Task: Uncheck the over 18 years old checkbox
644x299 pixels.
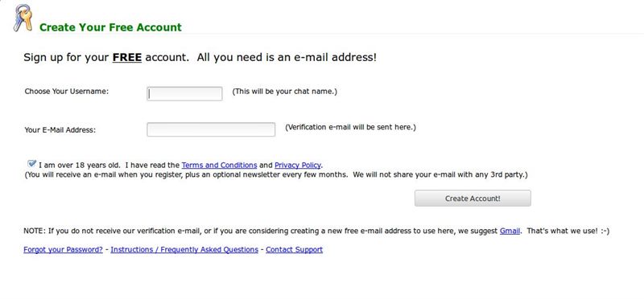Action: tap(31, 164)
